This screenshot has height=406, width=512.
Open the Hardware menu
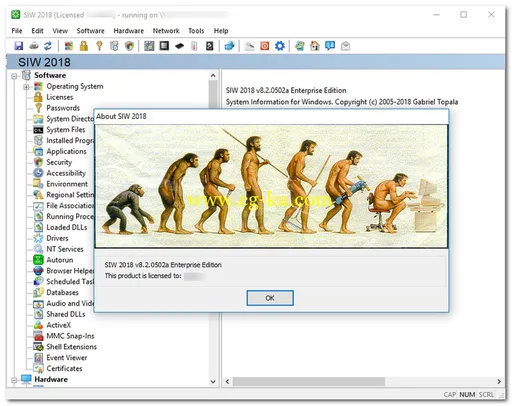click(x=129, y=31)
